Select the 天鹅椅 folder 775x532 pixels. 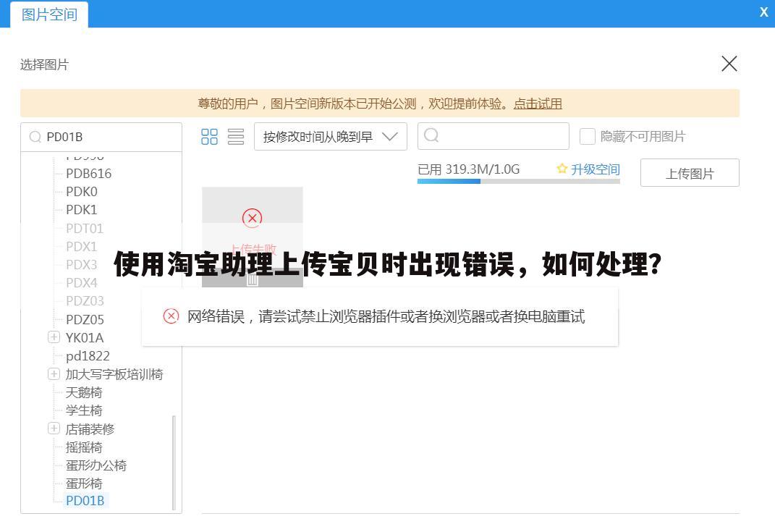pos(84,392)
